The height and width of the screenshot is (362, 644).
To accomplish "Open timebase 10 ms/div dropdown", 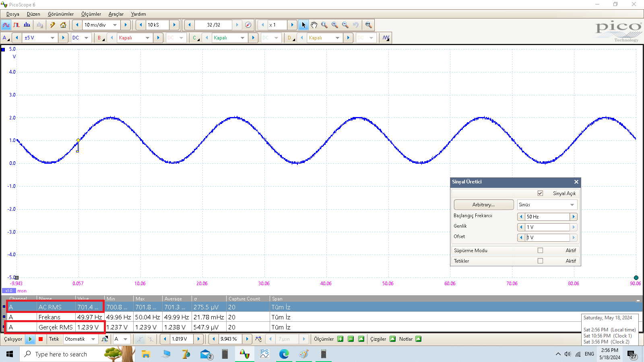I will point(115,25).
